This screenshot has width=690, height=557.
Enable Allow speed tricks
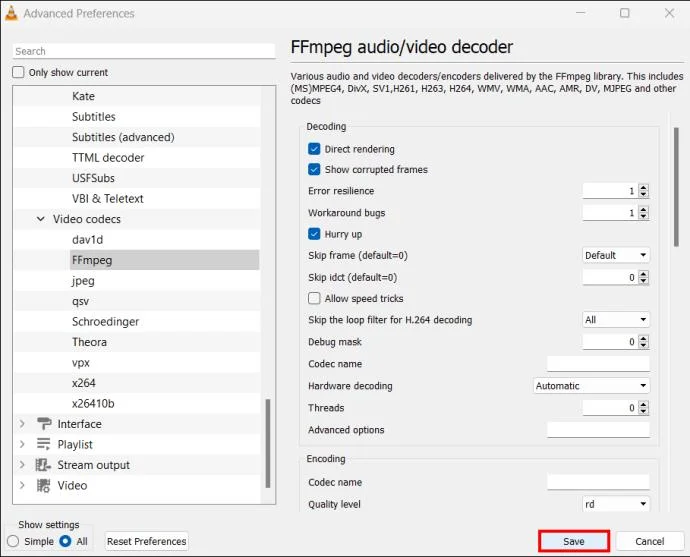pyautogui.click(x=314, y=298)
